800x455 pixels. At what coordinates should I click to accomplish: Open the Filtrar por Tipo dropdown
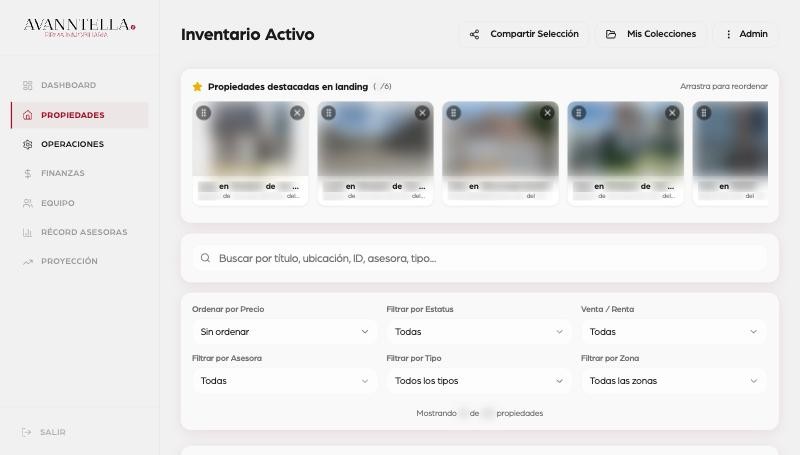[479, 381]
